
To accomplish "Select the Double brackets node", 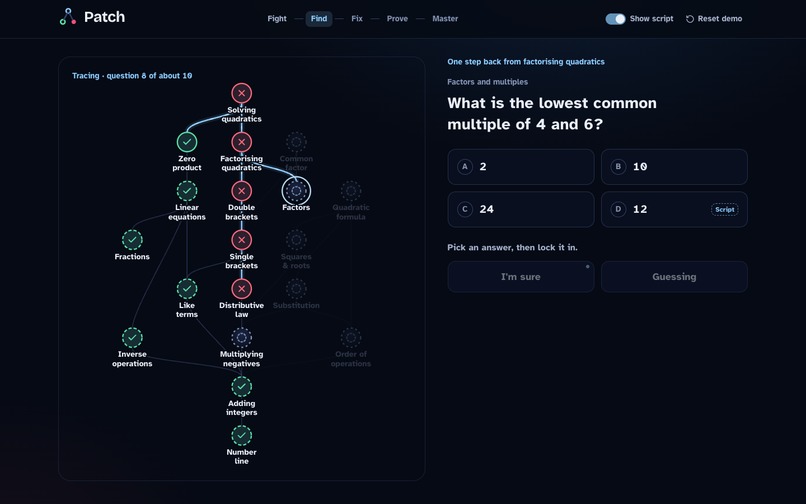I will pos(242,191).
